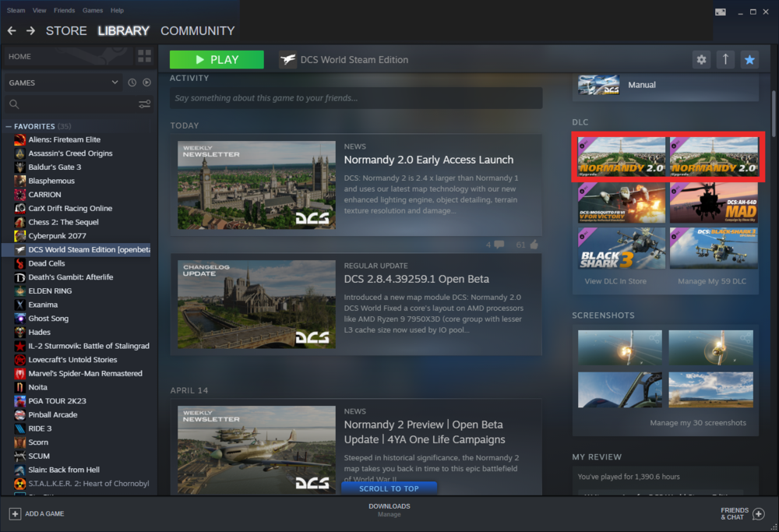Image resolution: width=779 pixels, height=532 pixels.
Task: Open the AH-64D MAD campaign DLC thumbnail
Action: coord(714,203)
